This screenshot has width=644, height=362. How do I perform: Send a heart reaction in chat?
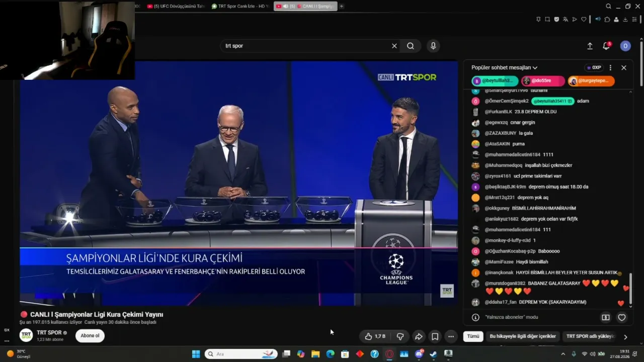[622, 317]
